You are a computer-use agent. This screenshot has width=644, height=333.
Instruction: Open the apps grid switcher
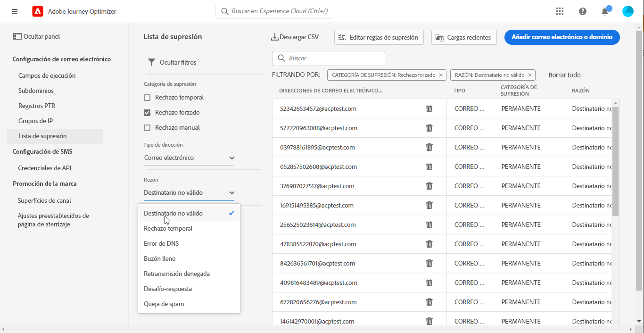click(560, 11)
